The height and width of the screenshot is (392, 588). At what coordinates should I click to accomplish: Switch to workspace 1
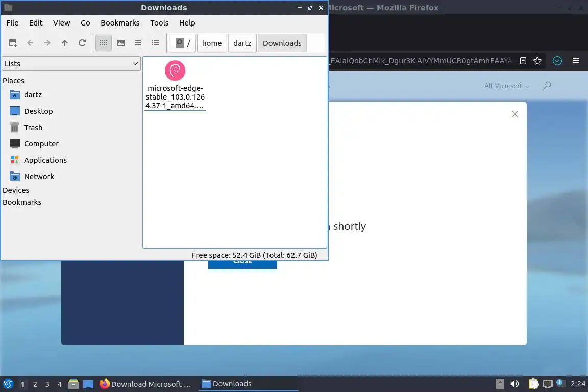tap(22, 384)
